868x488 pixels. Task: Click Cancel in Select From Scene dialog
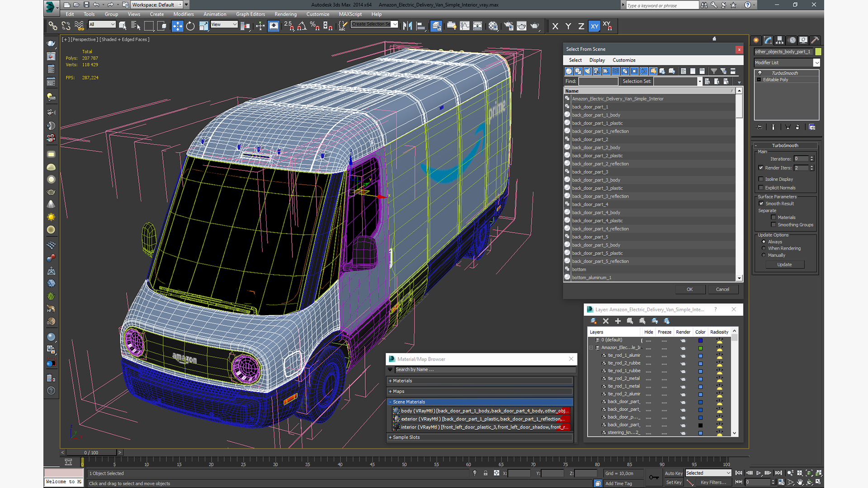click(722, 289)
